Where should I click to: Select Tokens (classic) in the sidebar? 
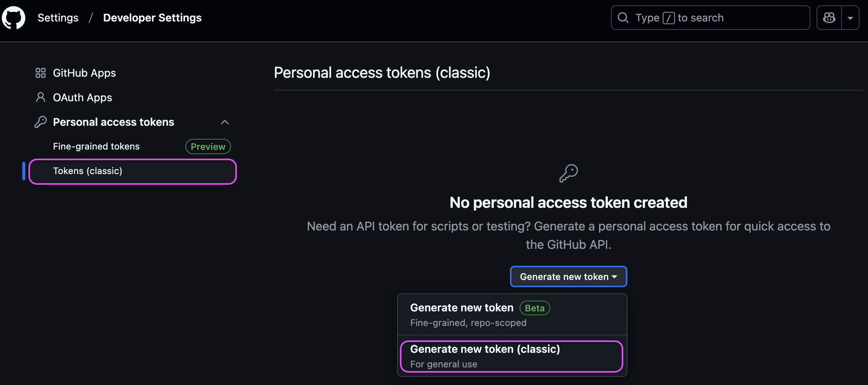click(132, 171)
